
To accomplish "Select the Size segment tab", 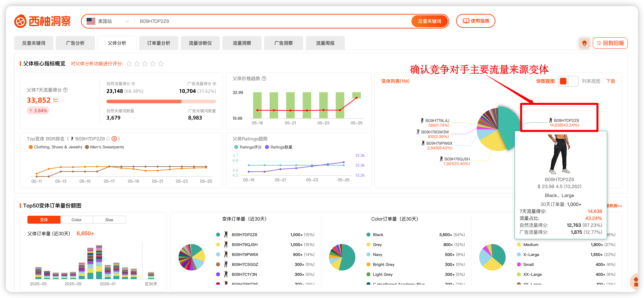I will click(109, 220).
